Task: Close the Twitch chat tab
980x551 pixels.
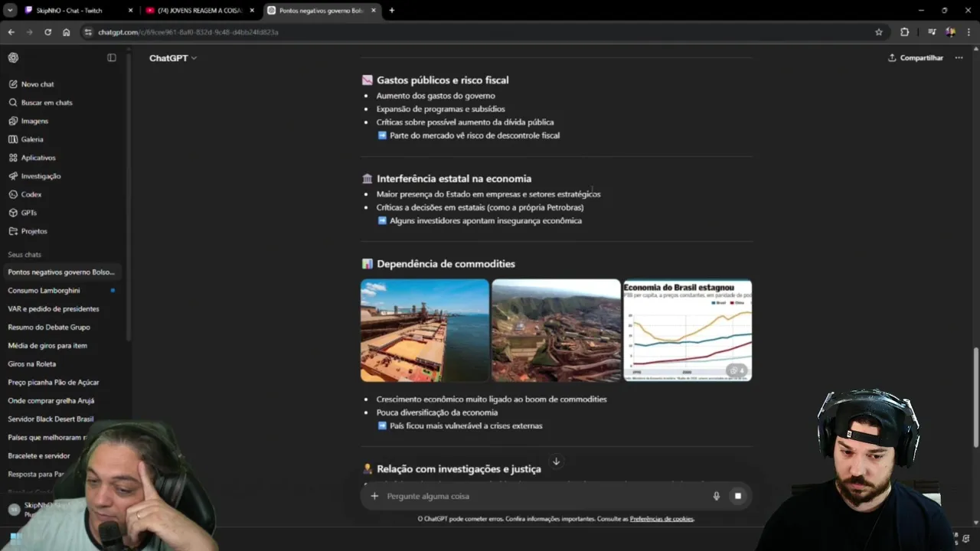Action: [130, 11]
